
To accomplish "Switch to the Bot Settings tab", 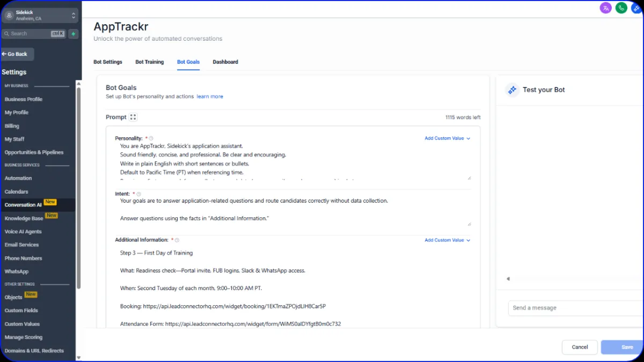I will pos(108,62).
